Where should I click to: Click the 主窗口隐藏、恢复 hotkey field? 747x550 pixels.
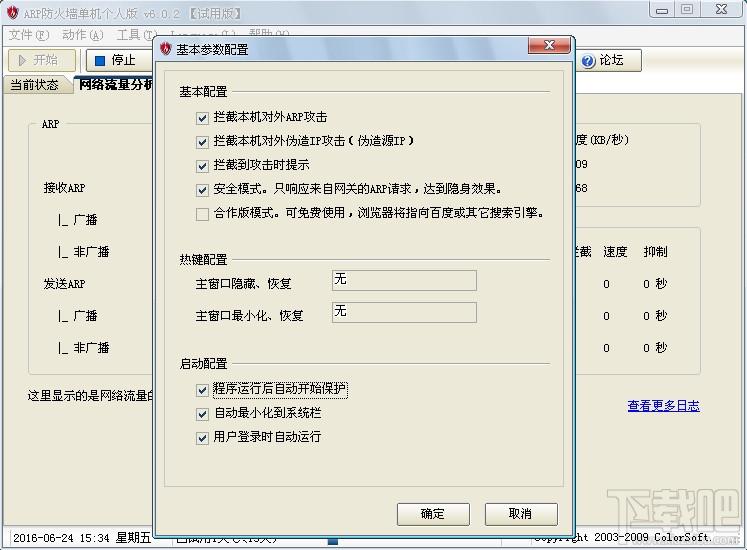pos(404,280)
